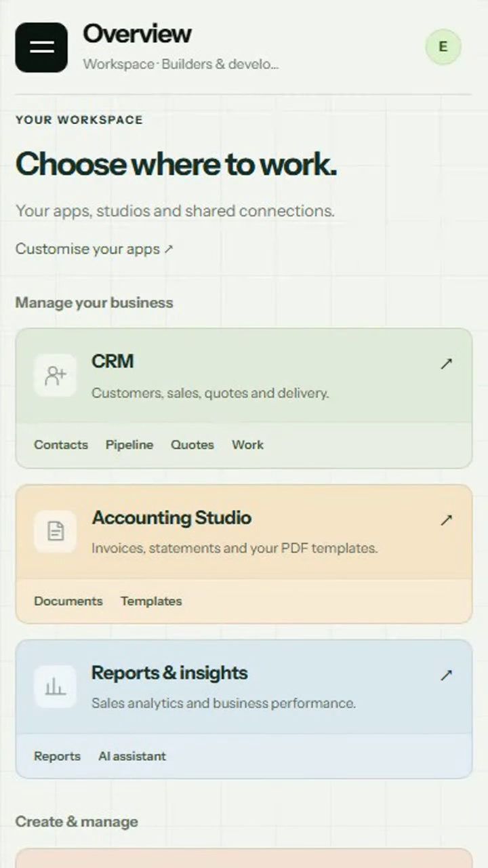
Task: Launch the AI assistant
Action: coord(132,756)
